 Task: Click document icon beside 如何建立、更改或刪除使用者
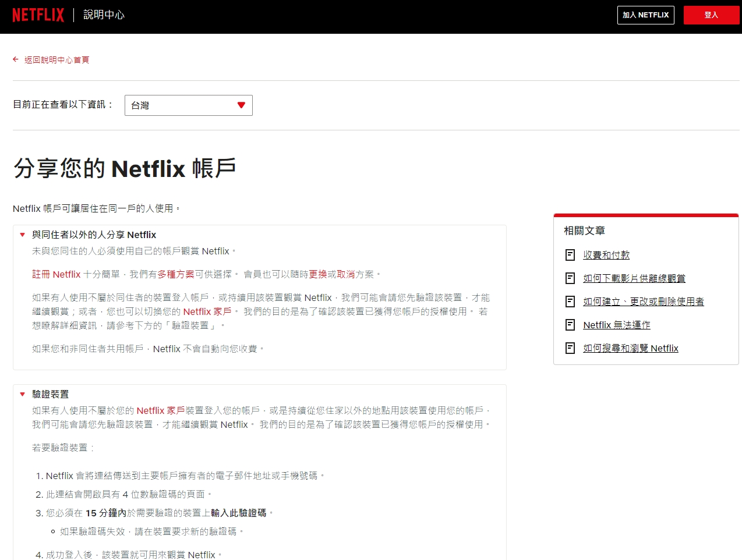click(x=570, y=302)
